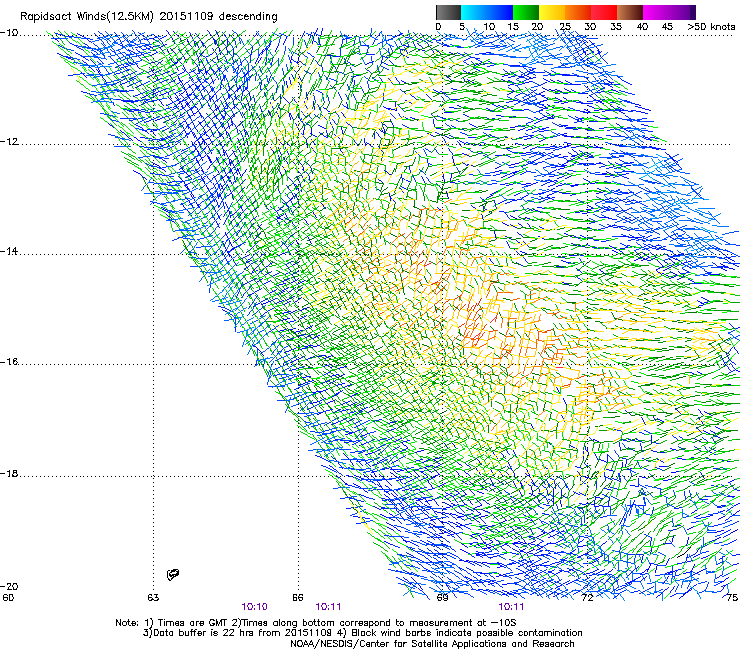The width and height of the screenshot is (740, 650).
Task: Select the orange 25–30 knots legend segment
Action: click(578, 12)
